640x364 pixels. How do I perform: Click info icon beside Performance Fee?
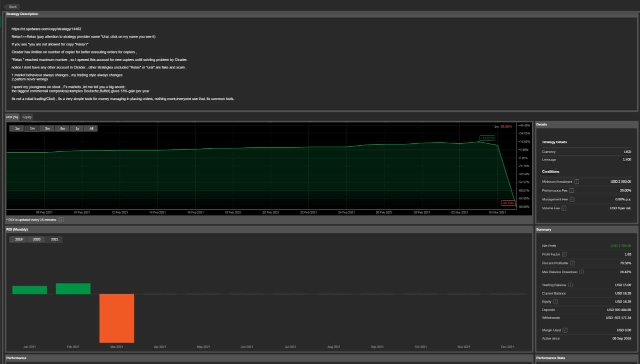click(571, 191)
